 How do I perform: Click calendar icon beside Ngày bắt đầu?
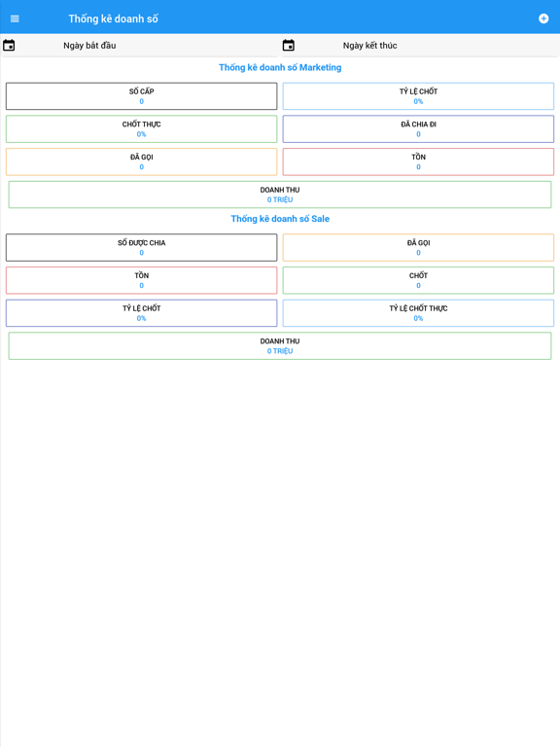pos(9,46)
